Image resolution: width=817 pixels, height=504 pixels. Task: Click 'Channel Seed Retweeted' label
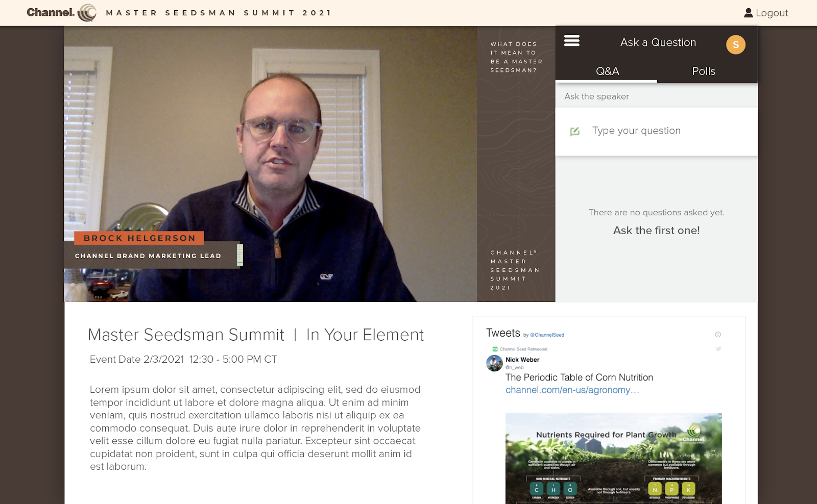[523, 349]
